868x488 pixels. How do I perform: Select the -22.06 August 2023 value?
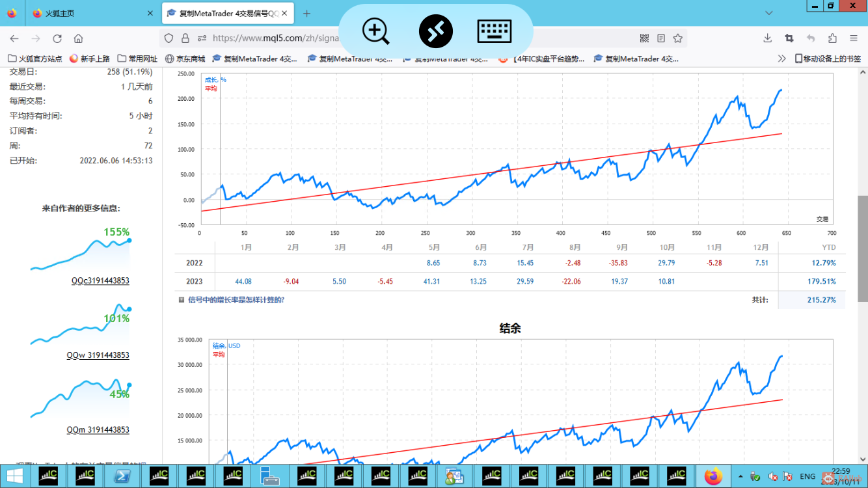[571, 282]
